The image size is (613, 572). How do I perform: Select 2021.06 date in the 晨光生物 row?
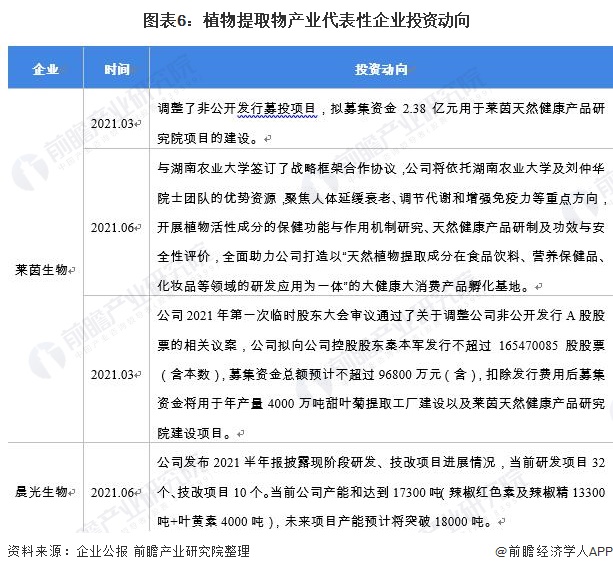pos(115,492)
